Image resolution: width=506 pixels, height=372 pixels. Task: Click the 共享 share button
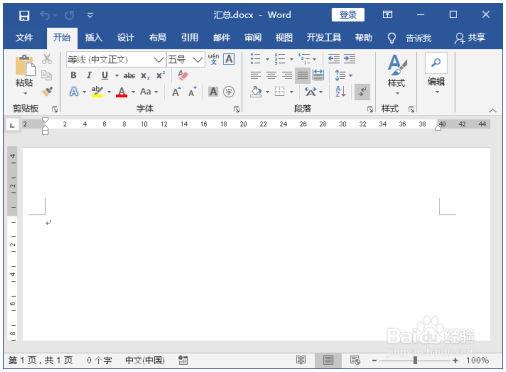470,38
